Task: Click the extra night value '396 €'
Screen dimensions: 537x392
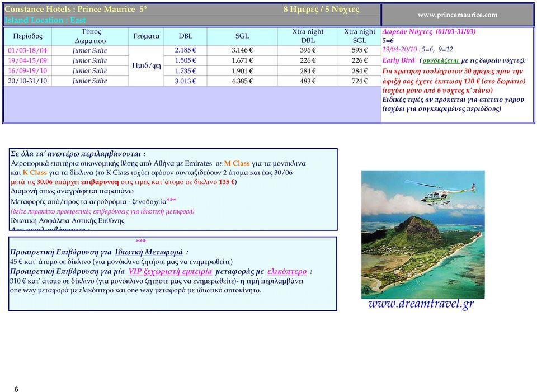Action: pos(308,50)
